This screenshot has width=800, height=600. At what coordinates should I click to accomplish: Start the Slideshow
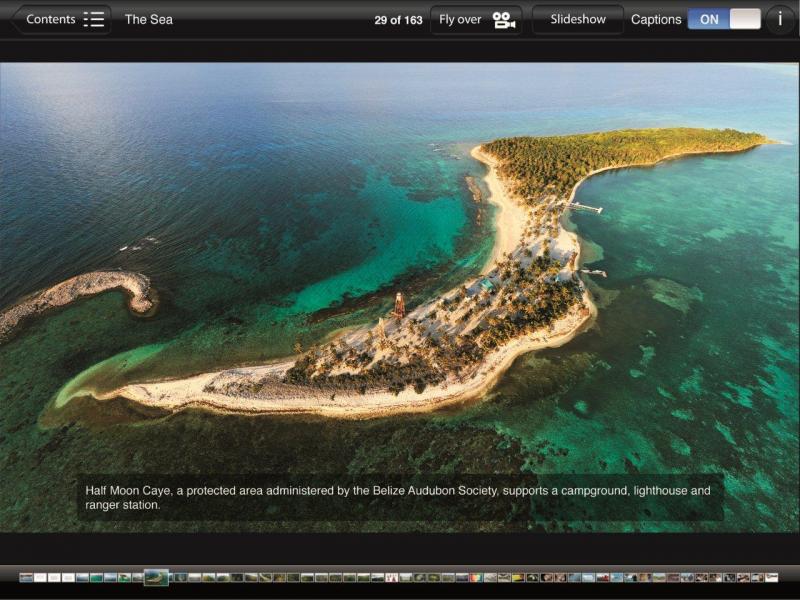pyautogui.click(x=578, y=19)
